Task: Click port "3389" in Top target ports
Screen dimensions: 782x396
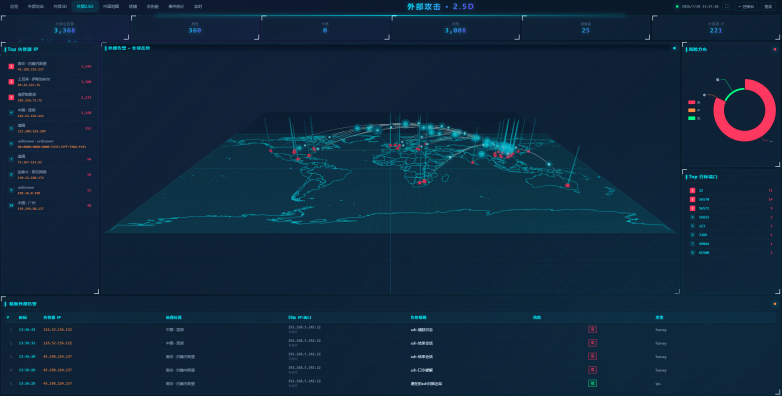Action: [703, 235]
